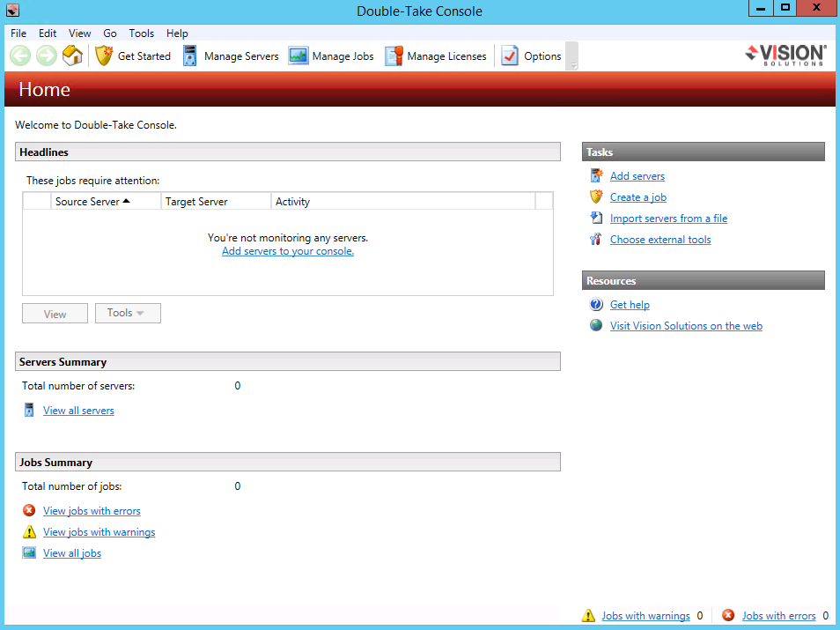Click the Resources panel header
Screen dimensions: 840x630
704,280
